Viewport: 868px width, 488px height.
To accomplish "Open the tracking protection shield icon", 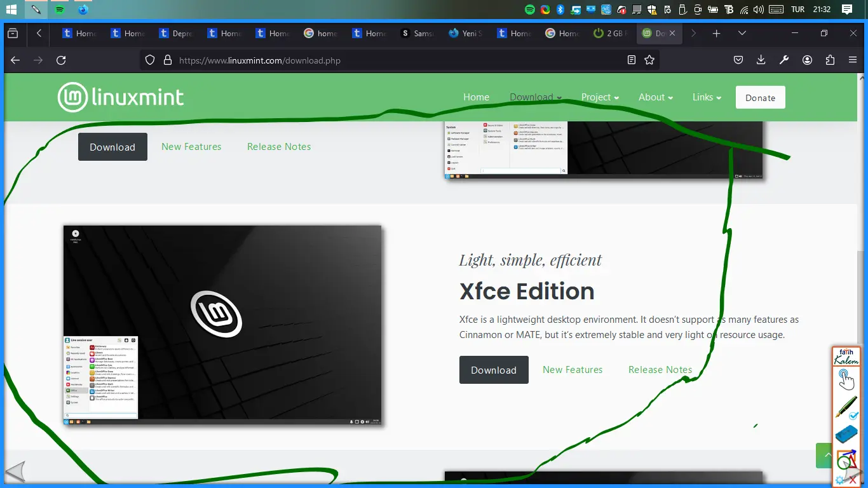I will pos(150,60).
